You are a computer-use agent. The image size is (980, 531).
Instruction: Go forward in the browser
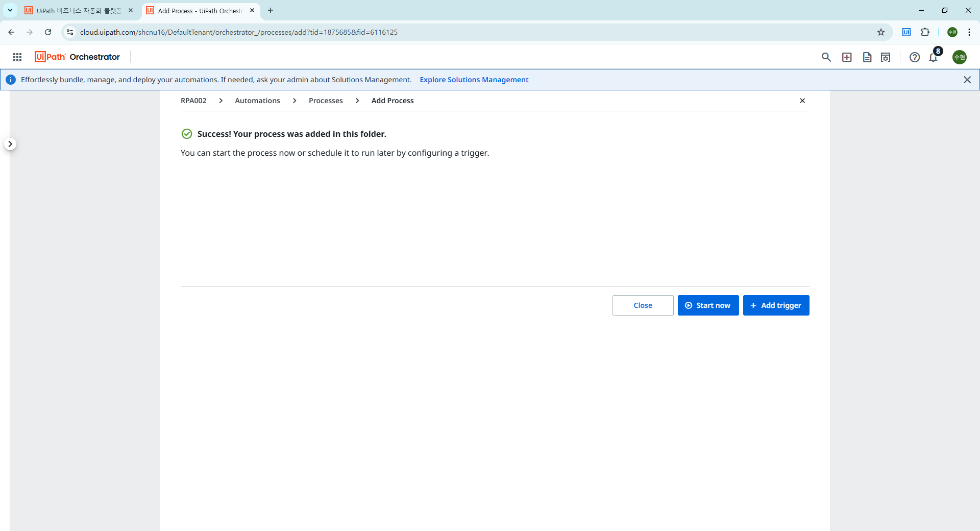(30, 32)
